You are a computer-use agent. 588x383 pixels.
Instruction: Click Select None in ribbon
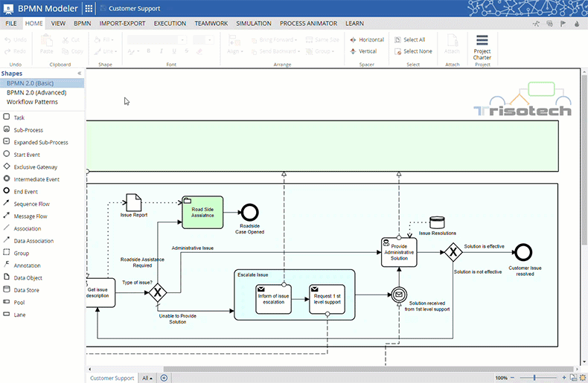[x=413, y=51]
